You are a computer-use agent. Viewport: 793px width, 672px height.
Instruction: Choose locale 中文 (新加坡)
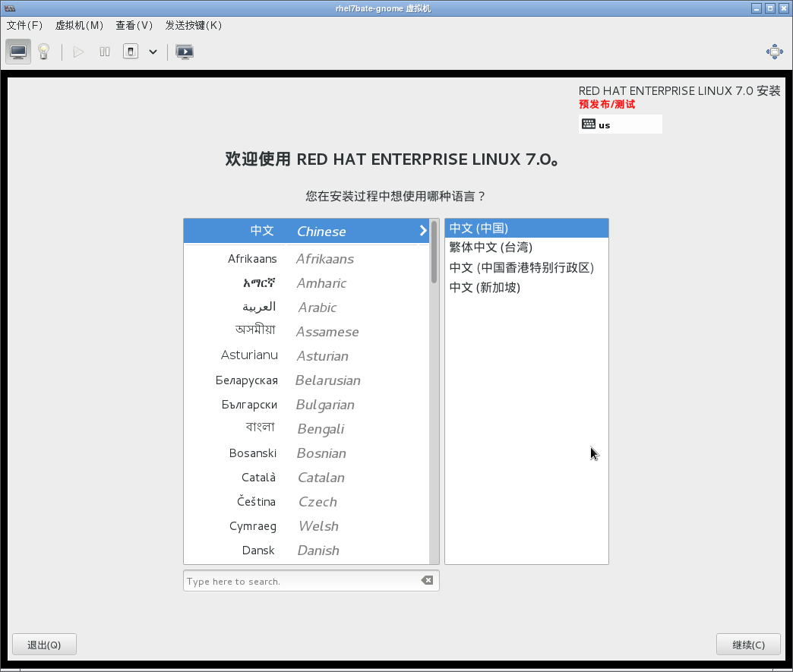(x=526, y=287)
